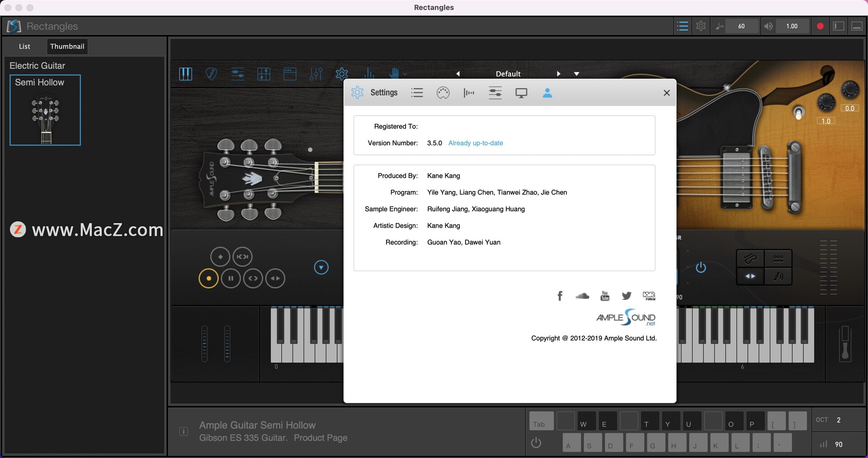Click the Already up-to-date link
The image size is (868, 458).
tap(475, 143)
